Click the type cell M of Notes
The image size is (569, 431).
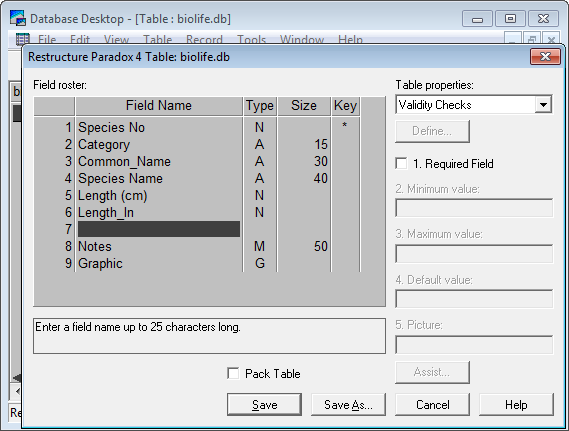pos(259,246)
